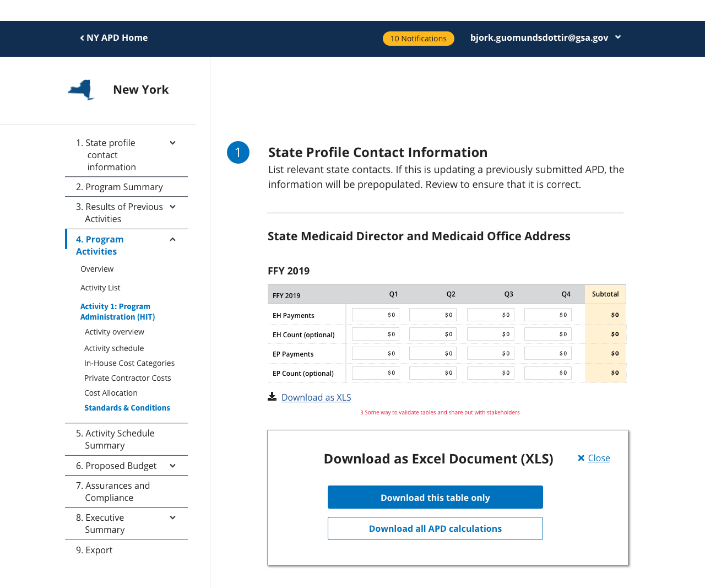Click the New York state logo icon

80,89
